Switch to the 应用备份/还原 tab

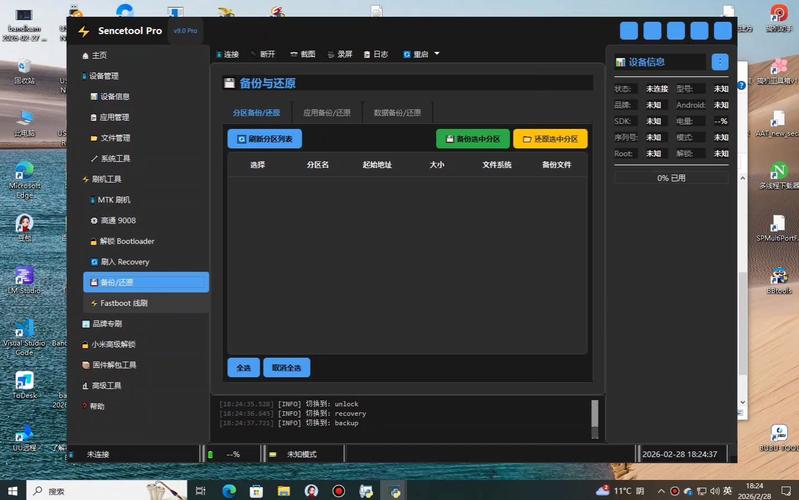[327, 113]
